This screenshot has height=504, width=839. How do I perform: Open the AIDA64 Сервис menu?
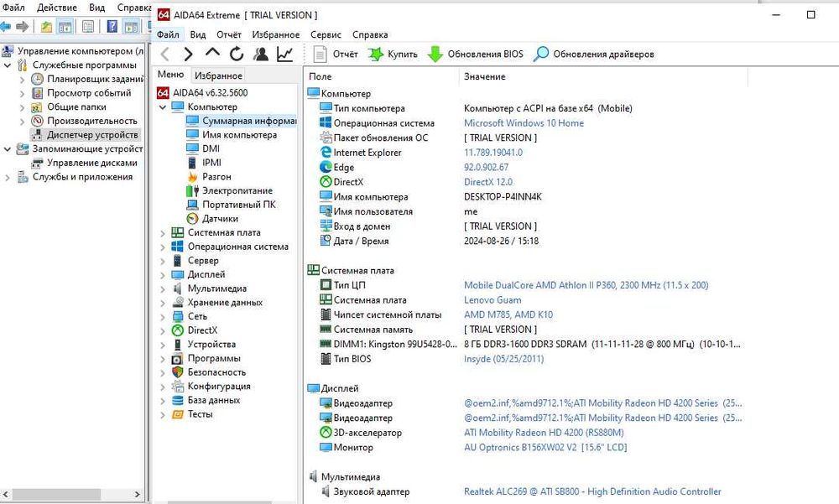(326, 34)
